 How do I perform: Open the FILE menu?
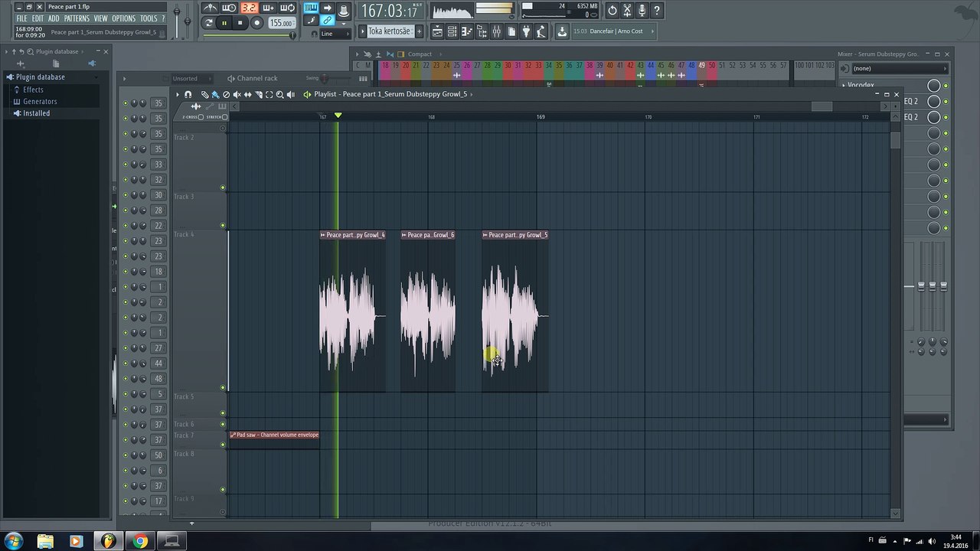click(21, 18)
